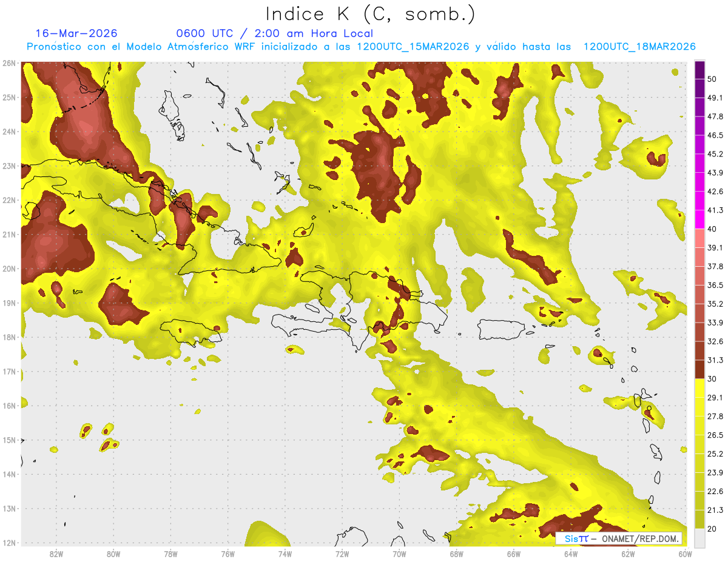The width and height of the screenshot is (728, 562).
Task: Select the "43.9" colorbar label
Action: [x=715, y=173]
